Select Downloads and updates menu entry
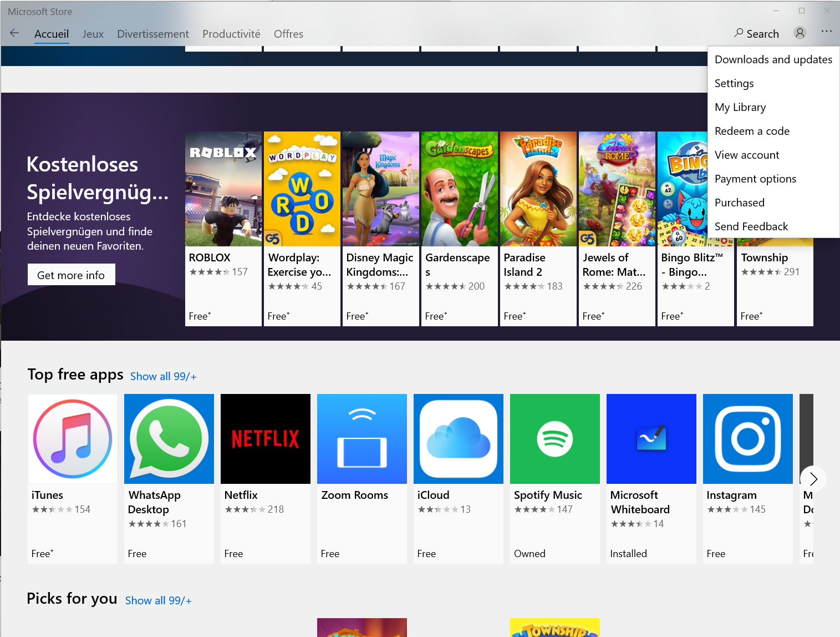 [773, 59]
